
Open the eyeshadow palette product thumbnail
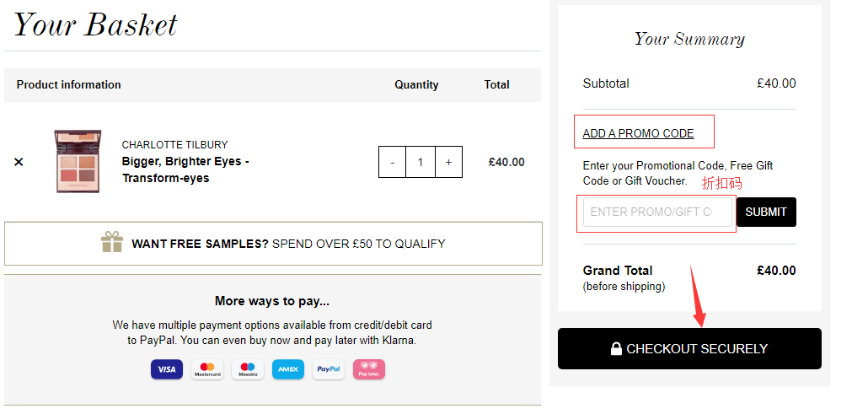pyautogui.click(x=78, y=161)
